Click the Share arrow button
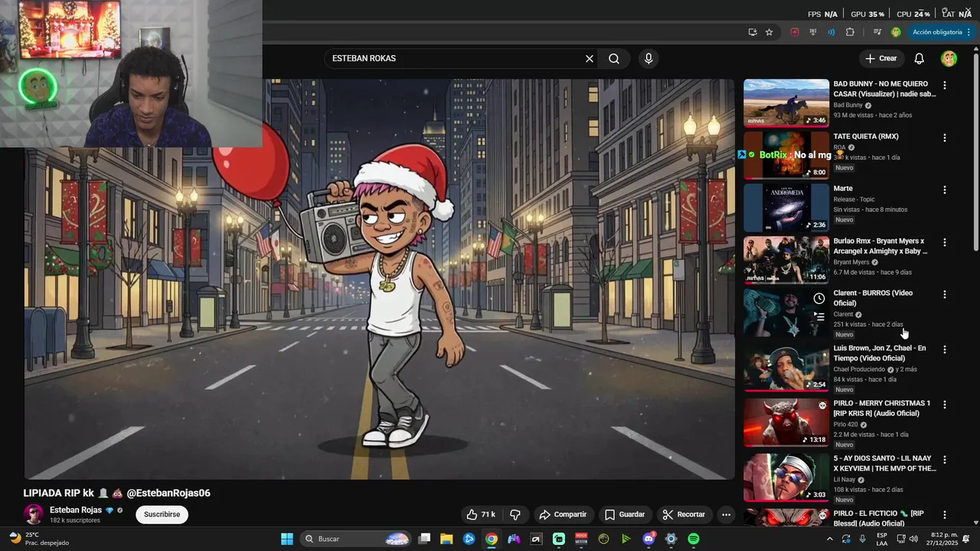Viewport: 980px width, 551px height. (x=563, y=515)
